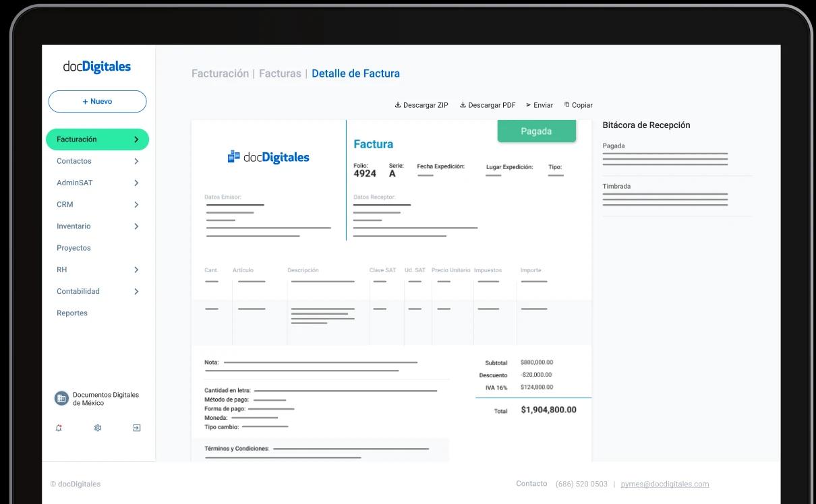Click the company building avatar icon
The width and height of the screenshot is (816, 504).
[61, 398]
